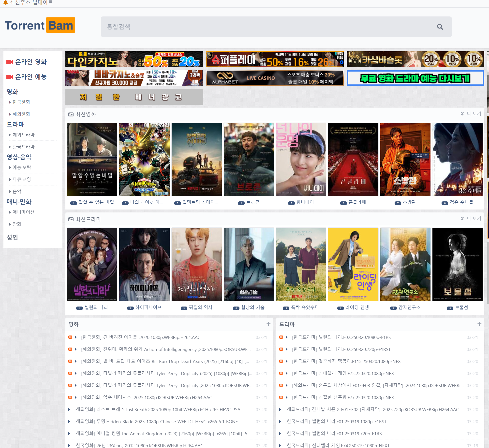This screenshot has width=489, height=448.
Task: Open 라스트 브레스 Last.Breath movie post
Action: pos(157,409)
